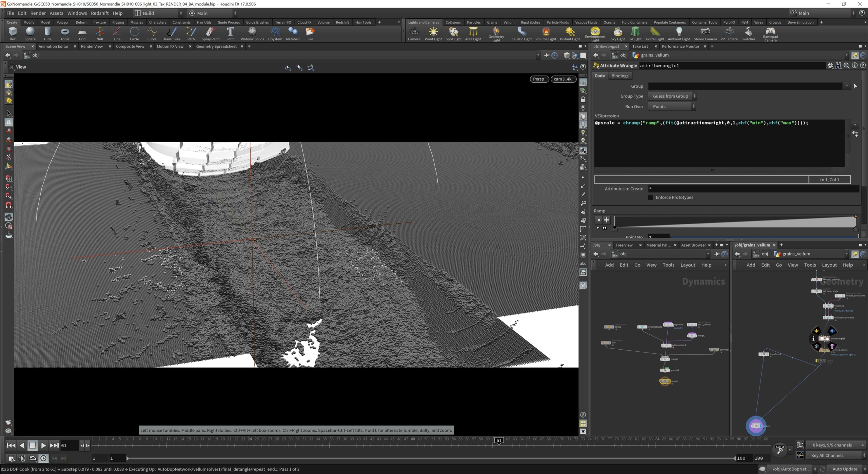Select the Draw Curve tool

point(172,34)
